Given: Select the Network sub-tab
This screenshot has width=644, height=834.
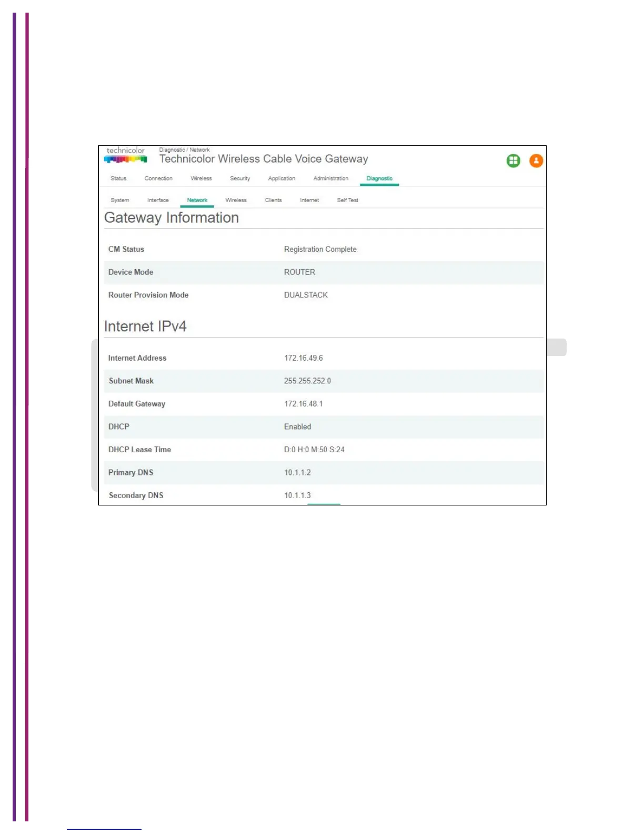Looking at the screenshot, I should point(197,200).
